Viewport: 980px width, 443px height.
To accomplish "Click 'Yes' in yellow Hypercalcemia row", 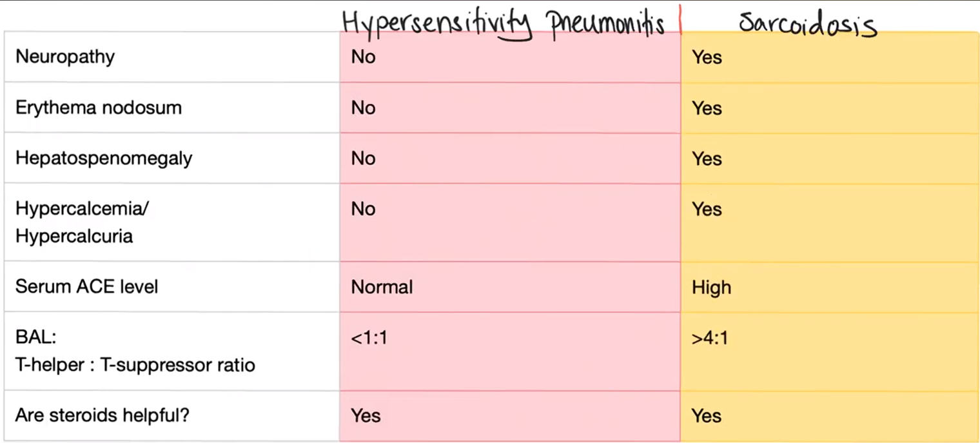I will tap(707, 209).
